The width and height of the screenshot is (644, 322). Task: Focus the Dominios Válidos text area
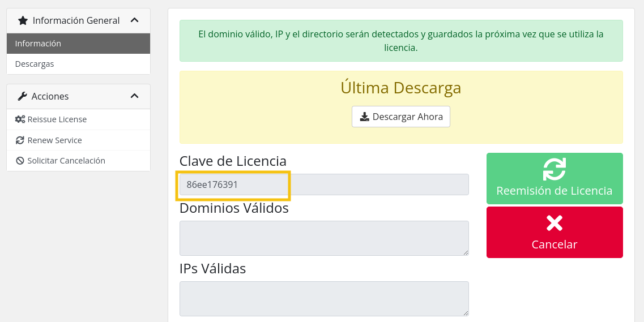click(x=324, y=238)
